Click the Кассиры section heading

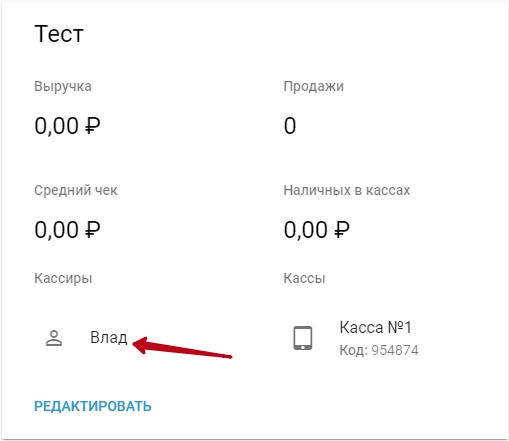63,278
